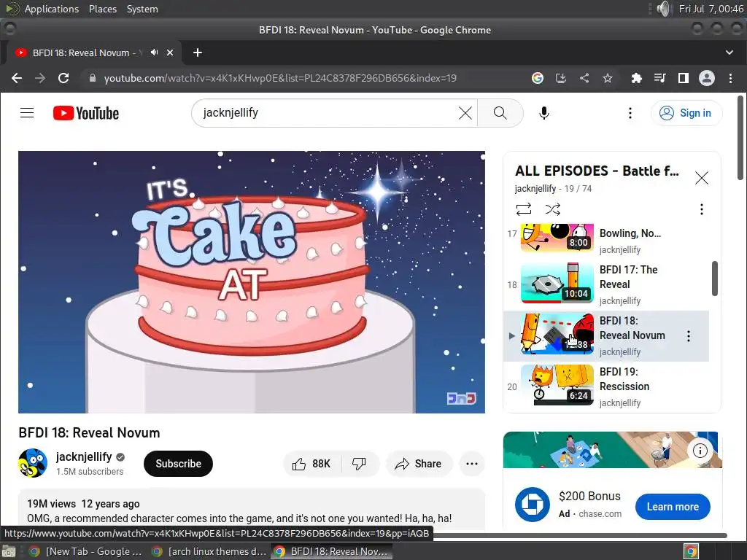This screenshot has width=747, height=560.
Task: Open more actions ellipsis below video
Action: [472, 464]
